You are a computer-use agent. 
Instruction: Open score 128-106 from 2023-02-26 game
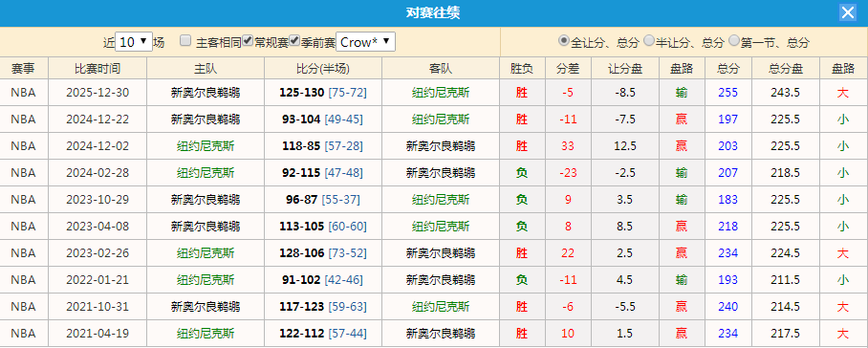pos(302,252)
